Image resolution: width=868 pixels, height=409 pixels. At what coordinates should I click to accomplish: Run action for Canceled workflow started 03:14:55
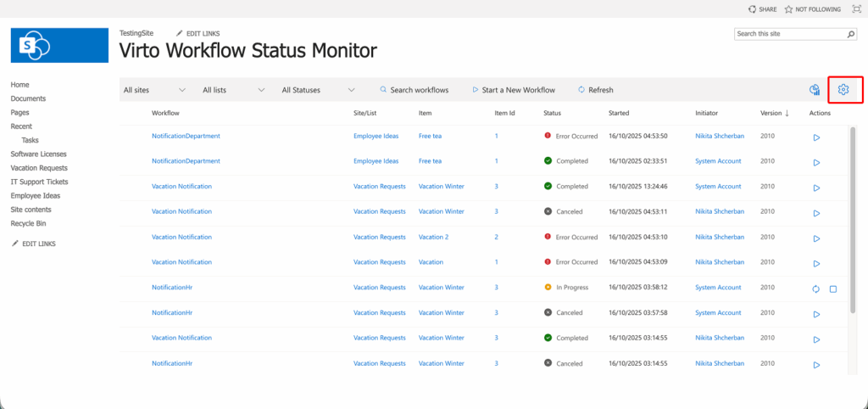pyautogui.click(x=816, y=365)
